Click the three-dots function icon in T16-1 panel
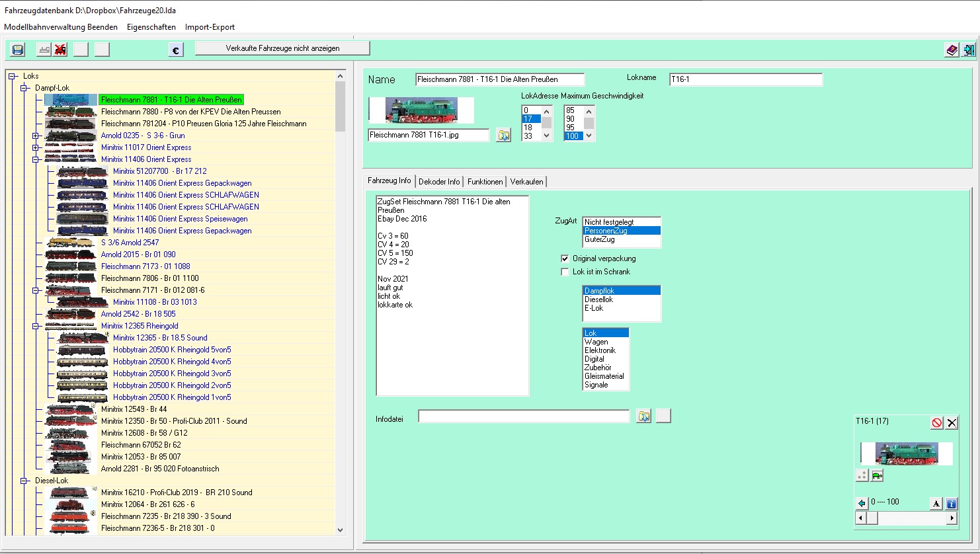 862,475
